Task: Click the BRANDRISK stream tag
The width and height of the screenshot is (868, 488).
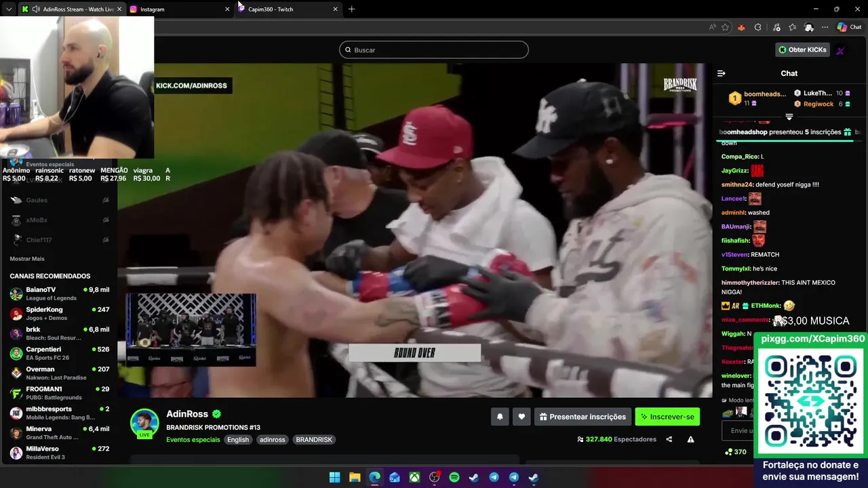Action: pos(314,440)
